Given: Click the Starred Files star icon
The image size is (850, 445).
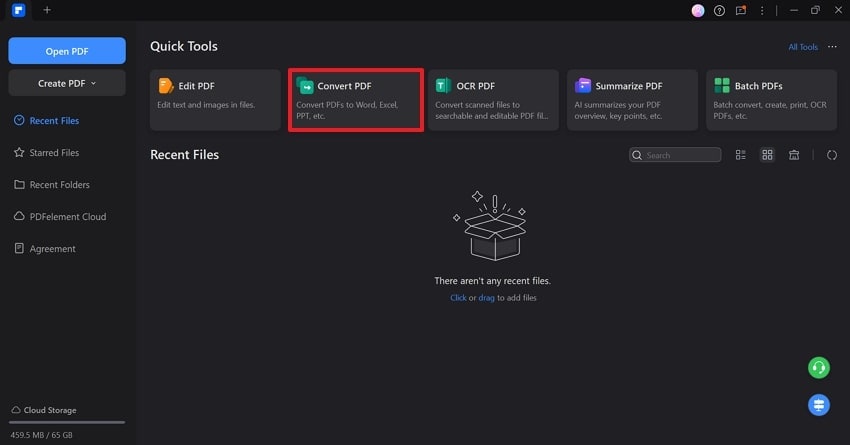Looking at the screenshot, I should pos(19,152).
